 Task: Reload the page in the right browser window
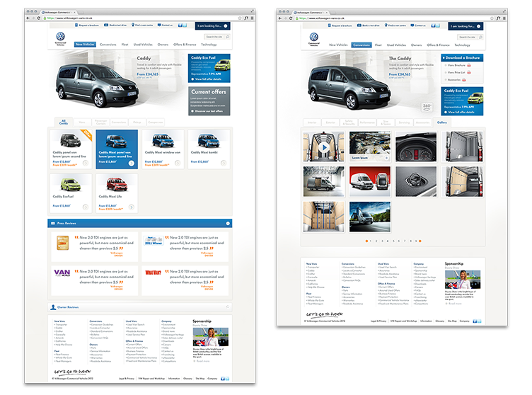click(x=291, y=18)
